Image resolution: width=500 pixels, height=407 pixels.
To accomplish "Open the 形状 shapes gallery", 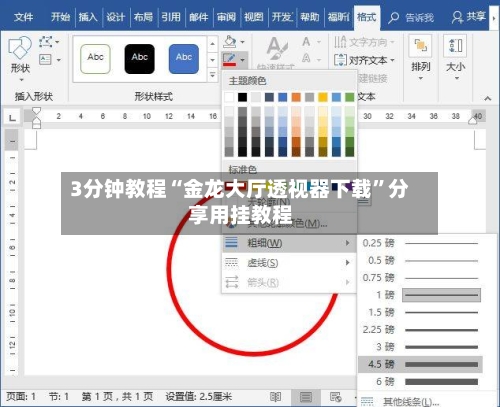I will [20, 59].
